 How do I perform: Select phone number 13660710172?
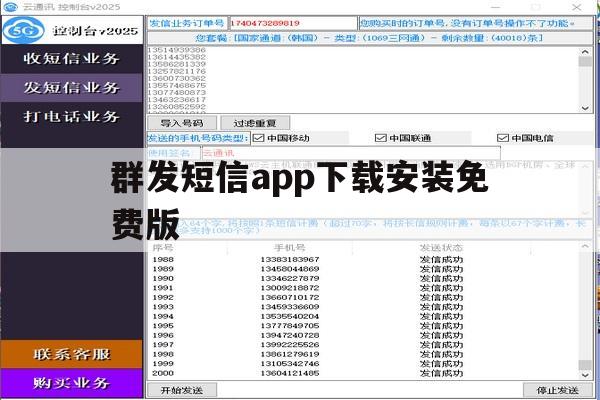point(290,297)
